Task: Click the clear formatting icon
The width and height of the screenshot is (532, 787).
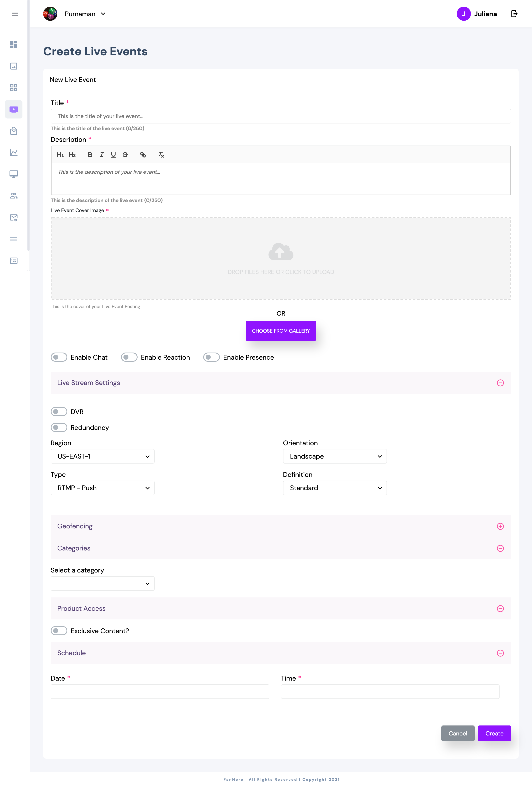Action: pyautogui.click(x=161, y=155)
